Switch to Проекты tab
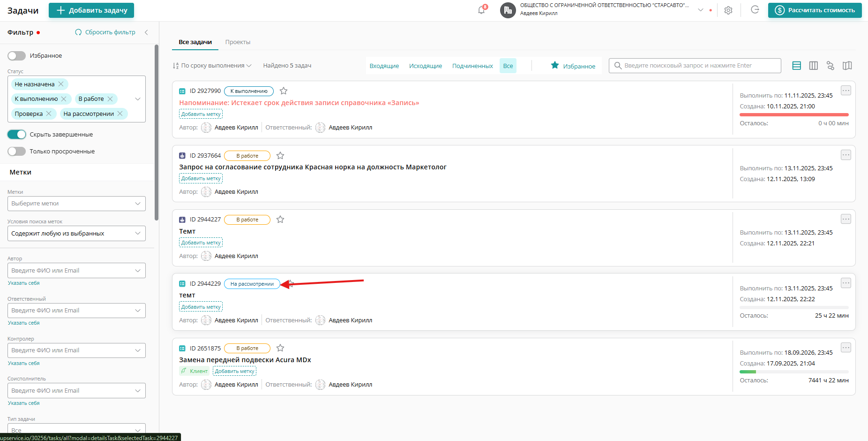This screenshot has width=868, height=441. (238, 42)
